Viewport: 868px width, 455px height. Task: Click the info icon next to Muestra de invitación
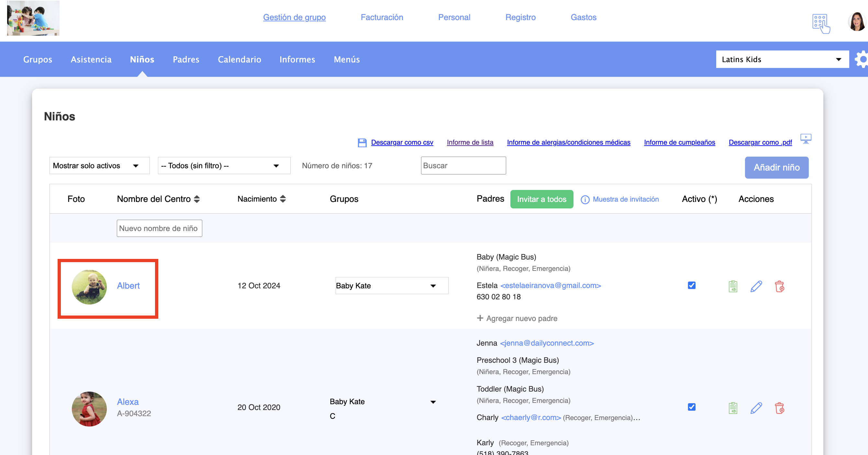pos(585,200)
